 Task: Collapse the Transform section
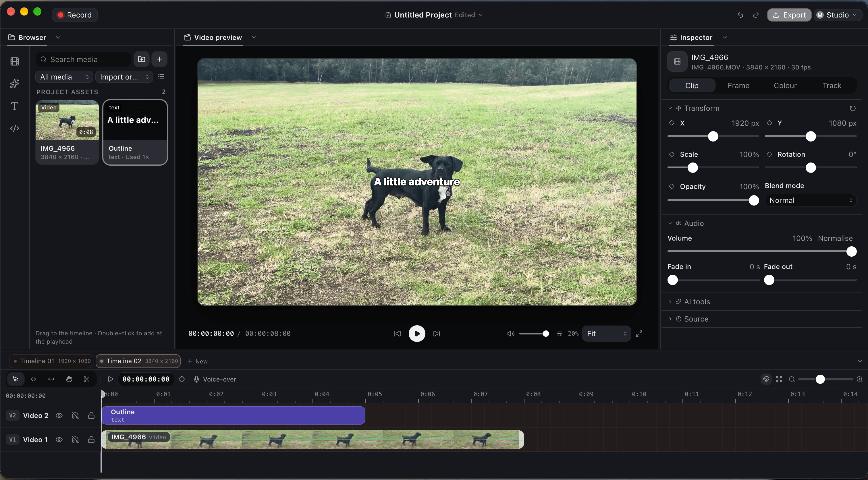click(x=694, y=109)
